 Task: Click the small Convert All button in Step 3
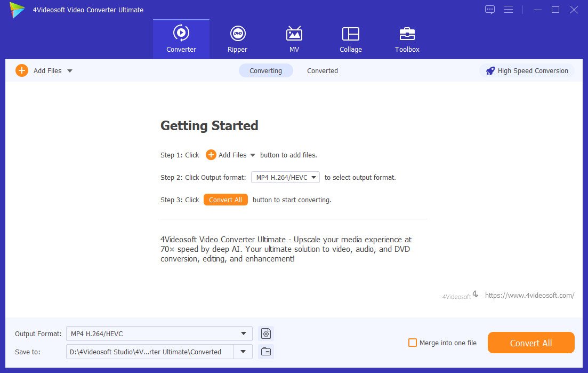(225, 200)
